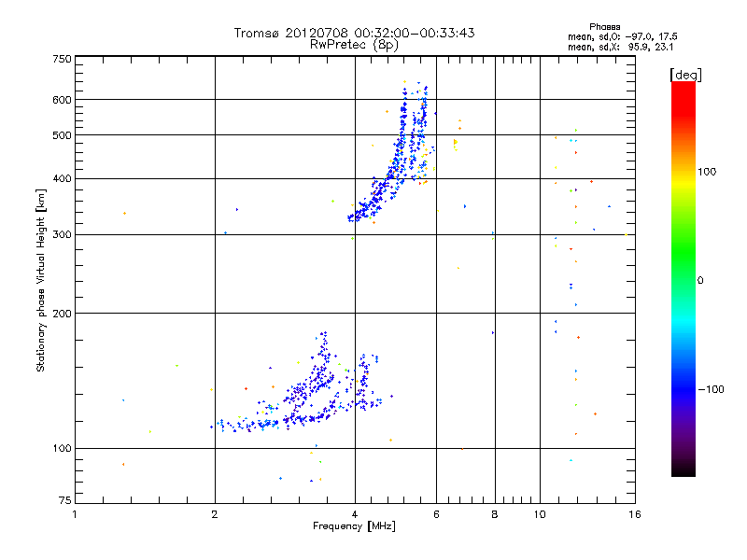
Task: Click the x-axis tick label '2'
Action: pos(215,514)
